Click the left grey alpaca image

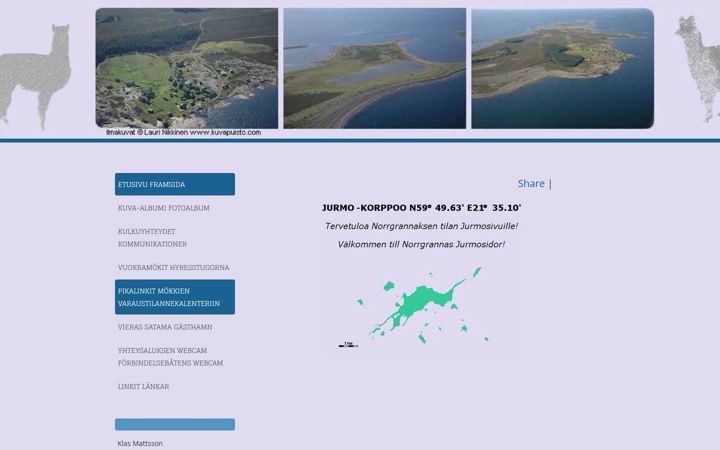(36, 76)
